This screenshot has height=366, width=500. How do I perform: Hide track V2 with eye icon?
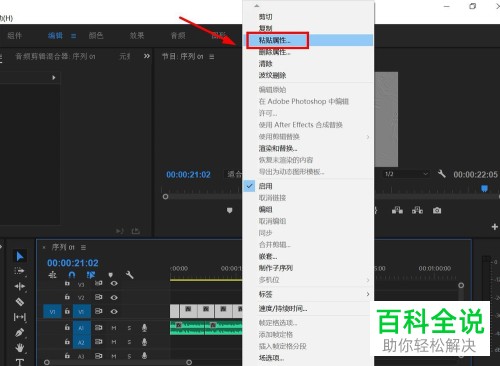tap(114, 297)
